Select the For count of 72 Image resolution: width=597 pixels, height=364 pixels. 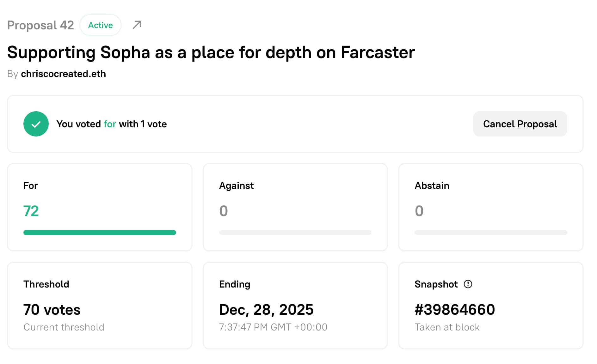click(31, 211)
